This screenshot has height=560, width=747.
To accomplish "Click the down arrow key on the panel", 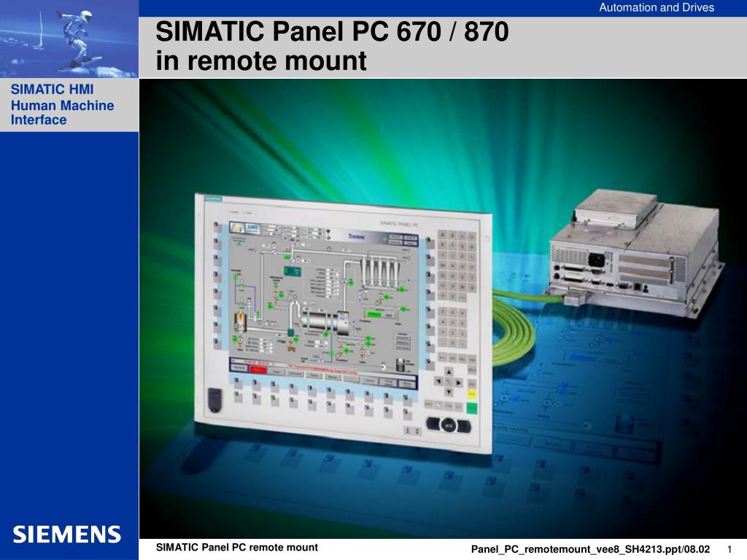I will (449, 392).
